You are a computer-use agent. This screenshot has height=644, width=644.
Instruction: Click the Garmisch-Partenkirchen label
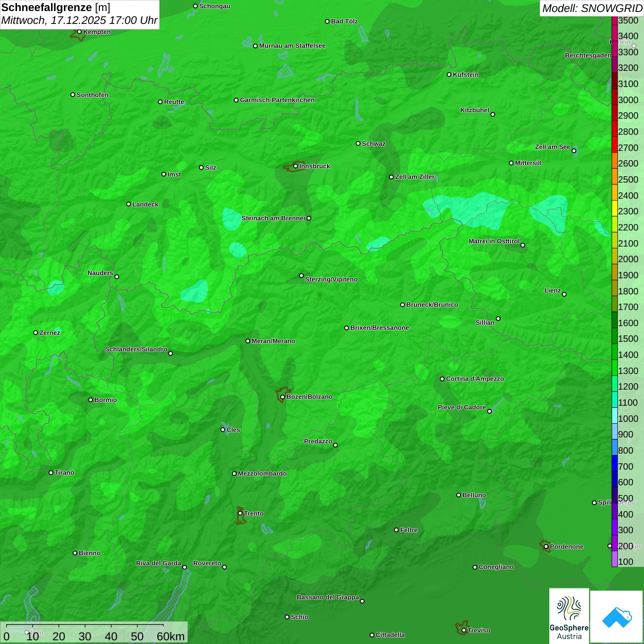pos(277,100)
